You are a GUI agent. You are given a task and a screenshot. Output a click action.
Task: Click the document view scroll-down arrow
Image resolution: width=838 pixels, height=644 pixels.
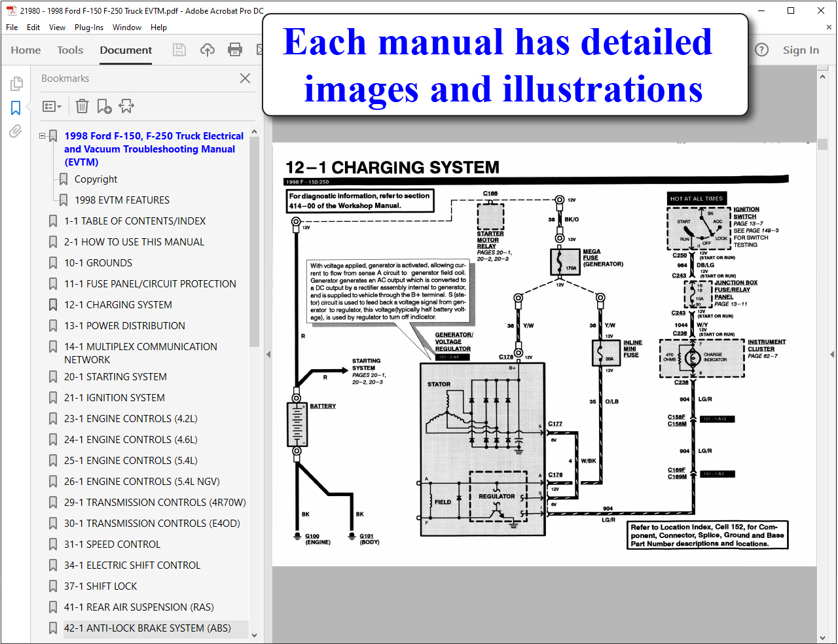[823, 637]
